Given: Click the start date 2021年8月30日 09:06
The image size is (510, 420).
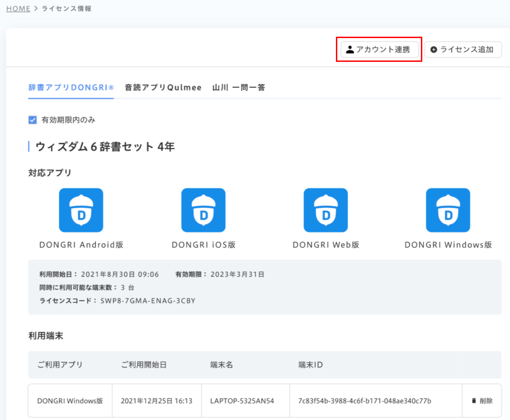Looking at the screenshot, I should click(120, 274).
